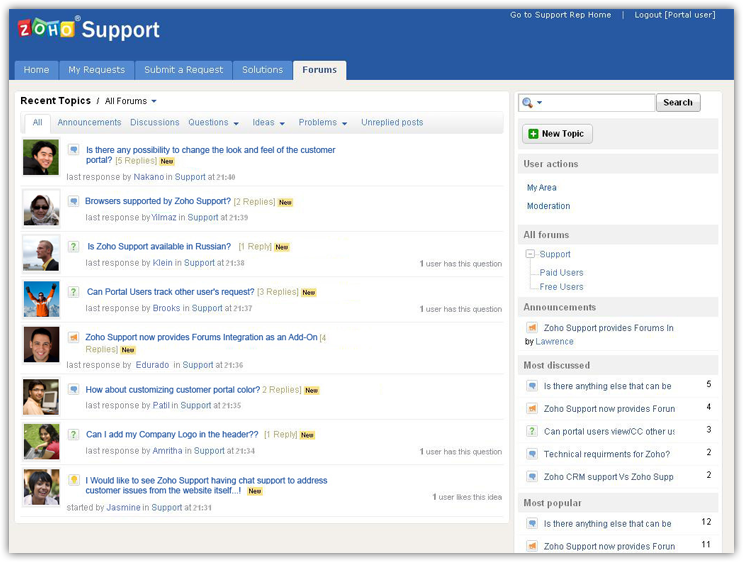Click discussion icon beside 'Browsers supported by Zoho Support?'
This screenshot has height=562, width=743.
[73, 201]
